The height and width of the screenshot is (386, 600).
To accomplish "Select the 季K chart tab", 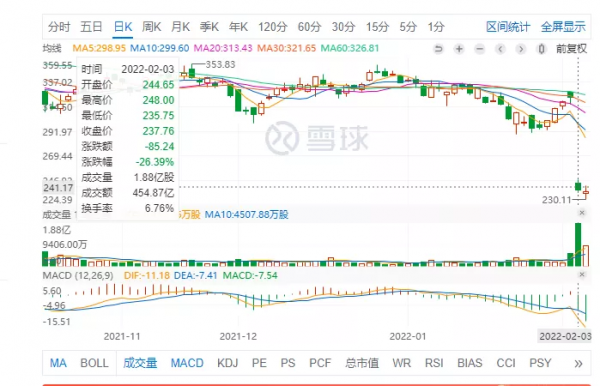I will pyautogui.click(x=209, y=27).
